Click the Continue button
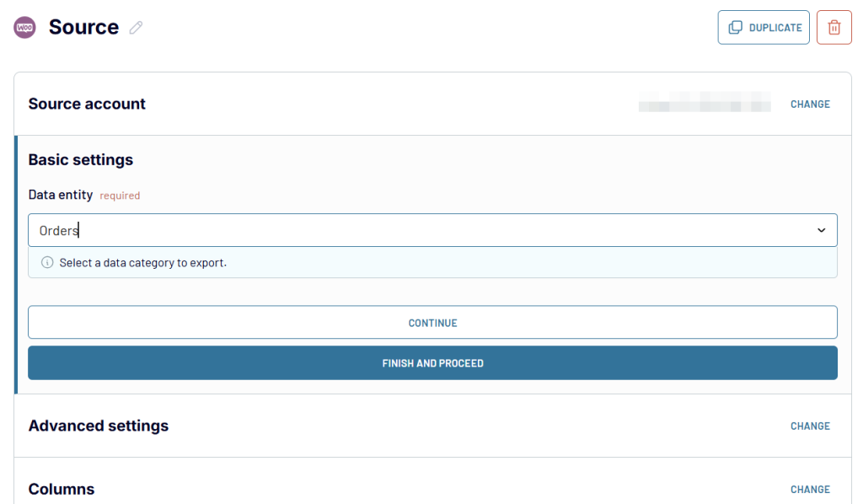Screen dimensions: 863x504 point(432,323)
